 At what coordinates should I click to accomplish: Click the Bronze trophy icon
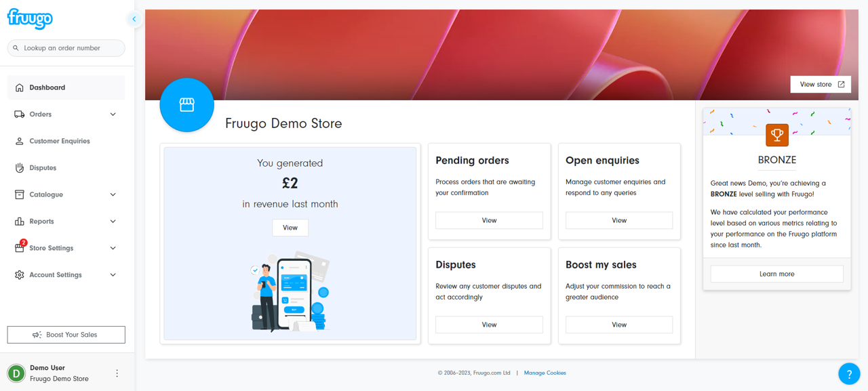click(776, 135)
